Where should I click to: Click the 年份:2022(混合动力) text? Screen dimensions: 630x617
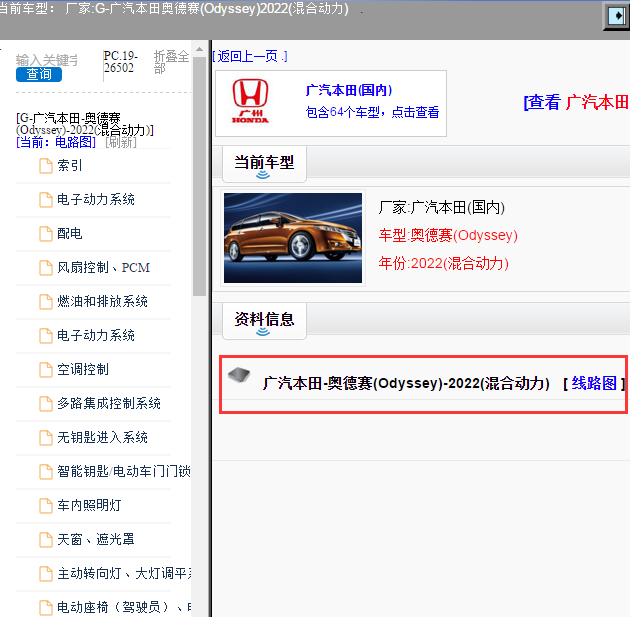pyautogui.click(x=444, y=264)
